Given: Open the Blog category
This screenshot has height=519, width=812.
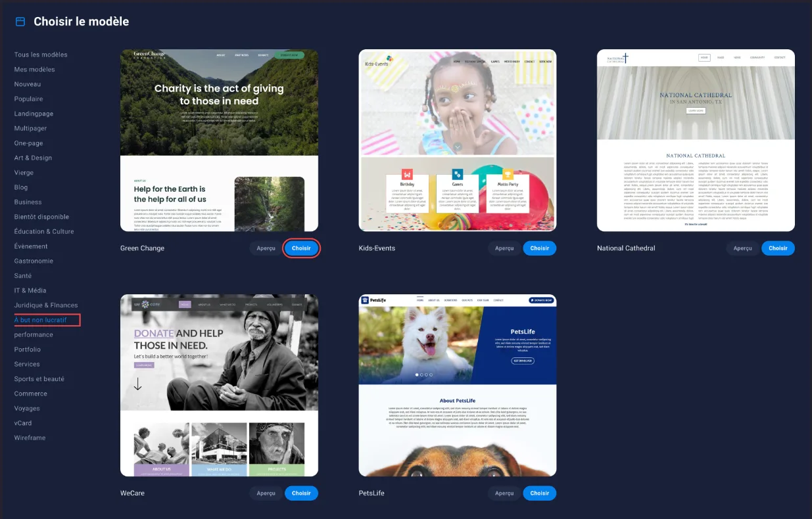Looking at the screenshot, I should point(21,187).
